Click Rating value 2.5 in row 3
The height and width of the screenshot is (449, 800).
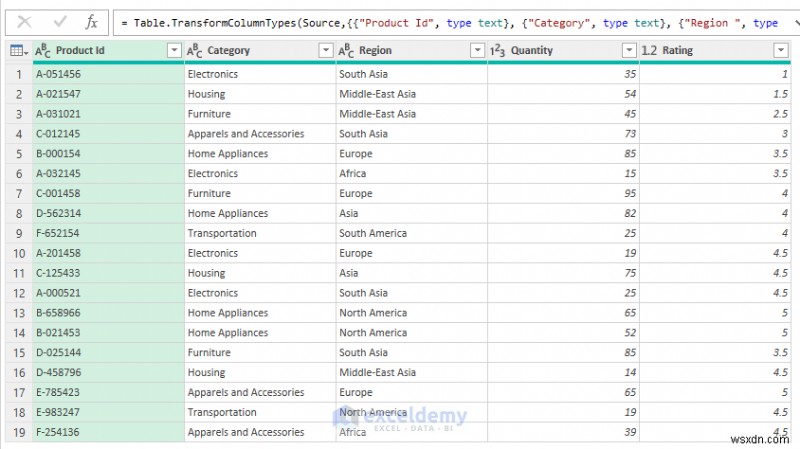[780, 114]
